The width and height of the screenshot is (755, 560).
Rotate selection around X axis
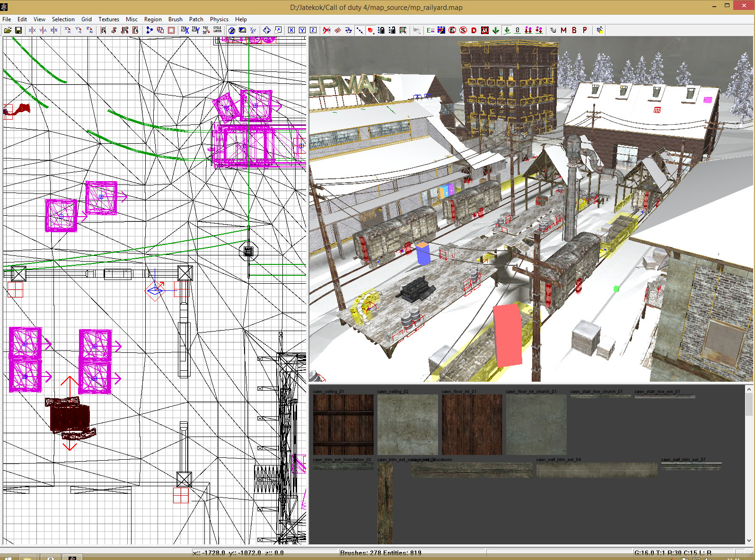coord(68,30)
